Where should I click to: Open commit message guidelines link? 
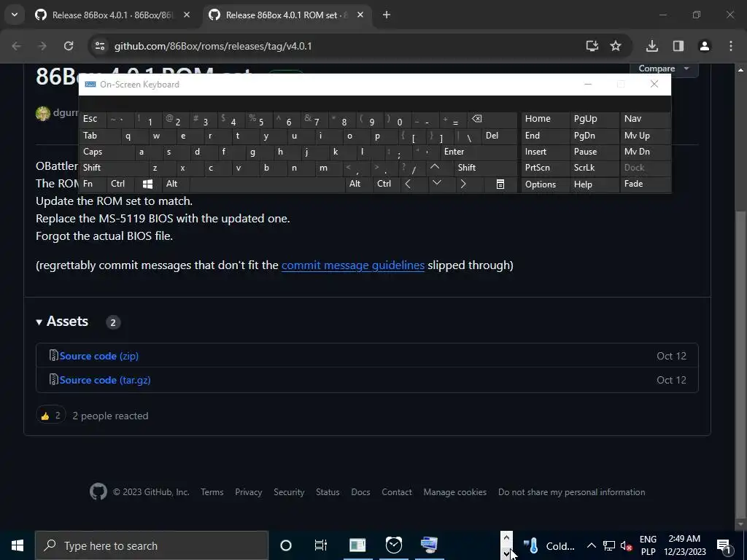point(352,265)
